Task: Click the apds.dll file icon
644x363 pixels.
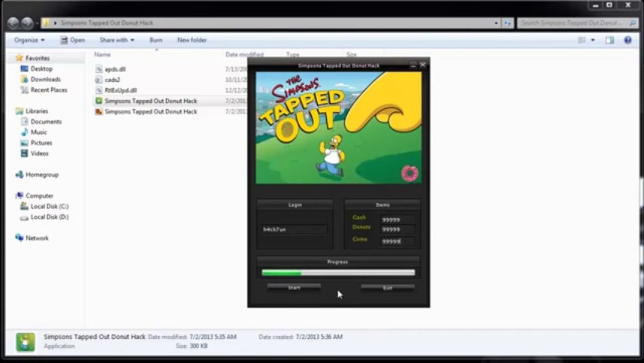Action: pos(99,69)
